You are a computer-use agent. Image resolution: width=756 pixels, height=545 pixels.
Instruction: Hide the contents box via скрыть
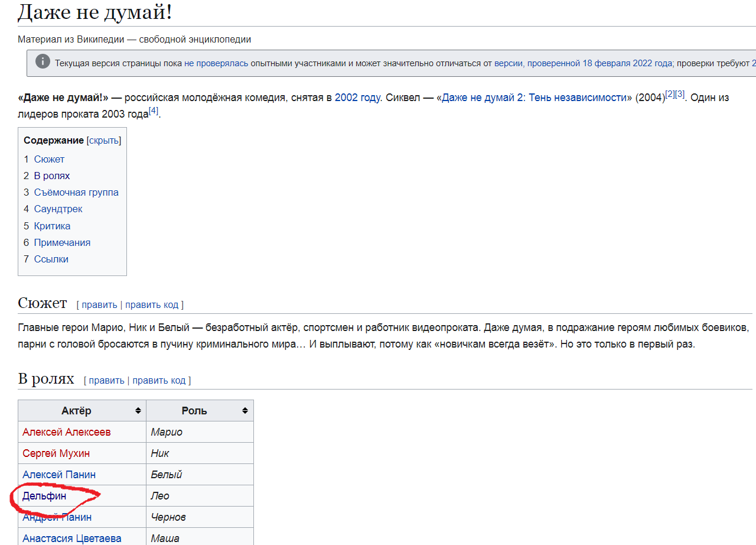104,141
